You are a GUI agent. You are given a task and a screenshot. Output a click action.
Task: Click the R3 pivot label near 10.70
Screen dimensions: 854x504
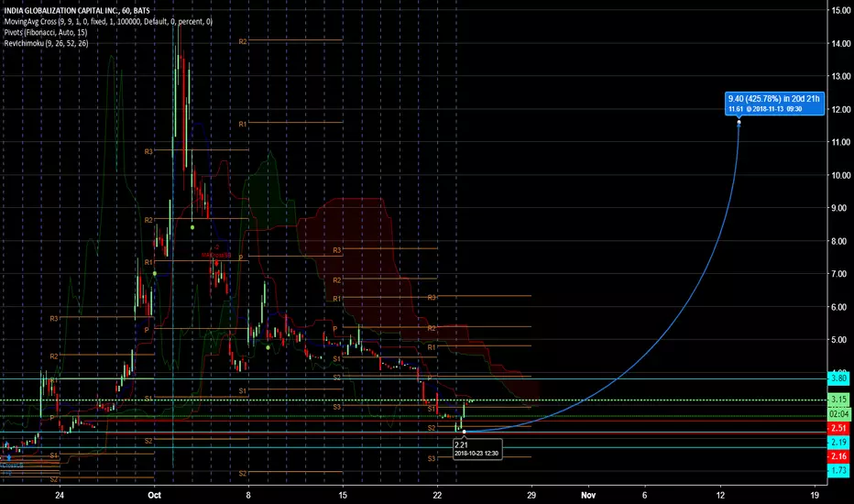pos(148,151)
